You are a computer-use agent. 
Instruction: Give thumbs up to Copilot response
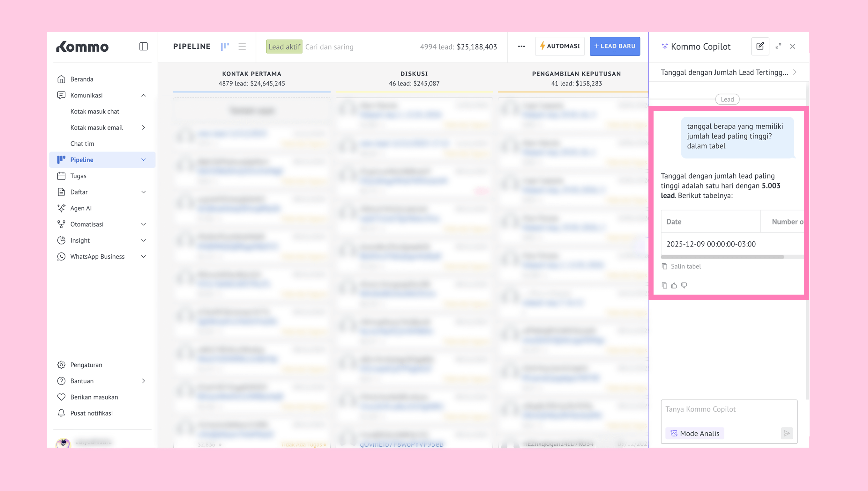[x=674, y=286]
